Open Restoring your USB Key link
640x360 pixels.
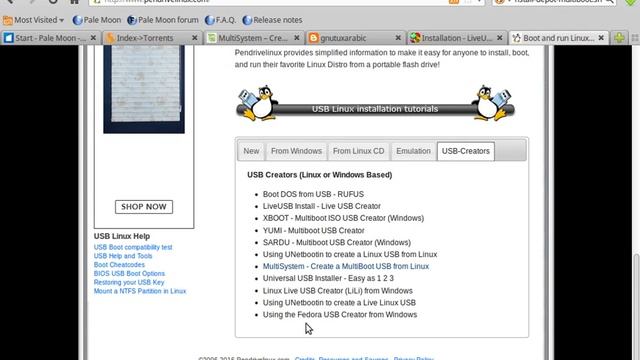click(x=129, y=282)
